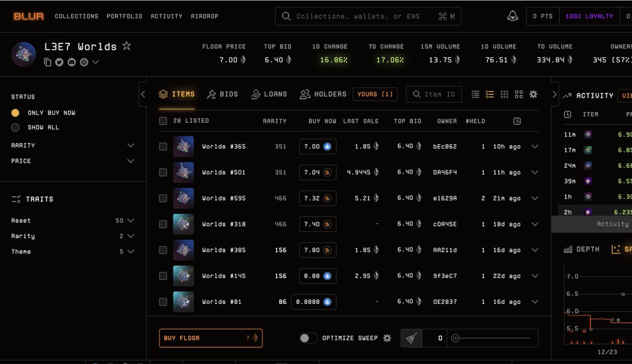This screenshot has height=364, width=632.
Task: Check the Worlds #318 checkbox
Action: [x=163, y=224]
